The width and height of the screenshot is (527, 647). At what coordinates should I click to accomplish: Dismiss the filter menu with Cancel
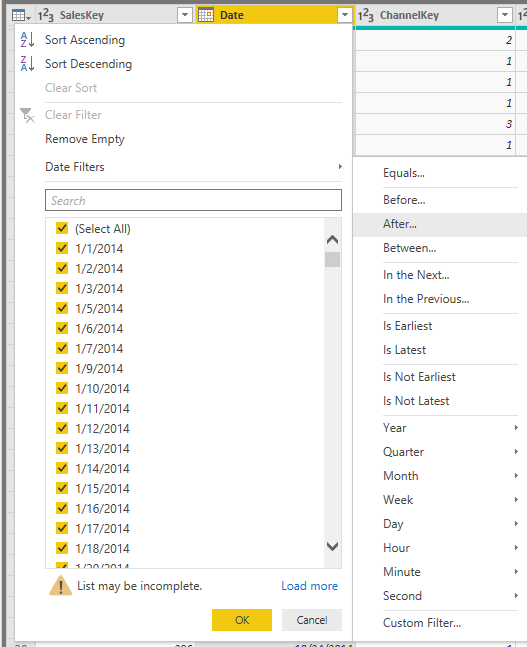pos(312,620)
